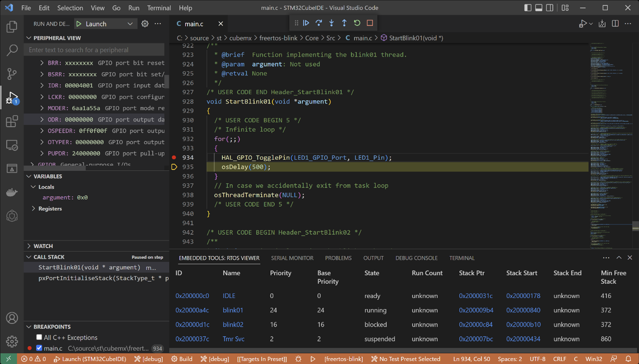639x364 pixels.
Task: Click Tmr Svc stack pointer 0x200007bc
Action: (x=476, y=339)
